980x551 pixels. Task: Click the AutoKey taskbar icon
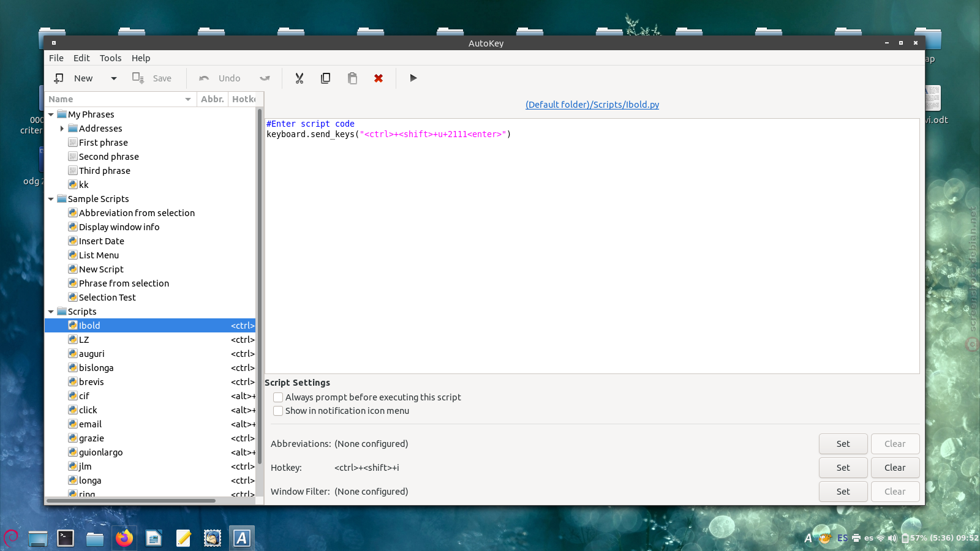[x=242, y=538]
